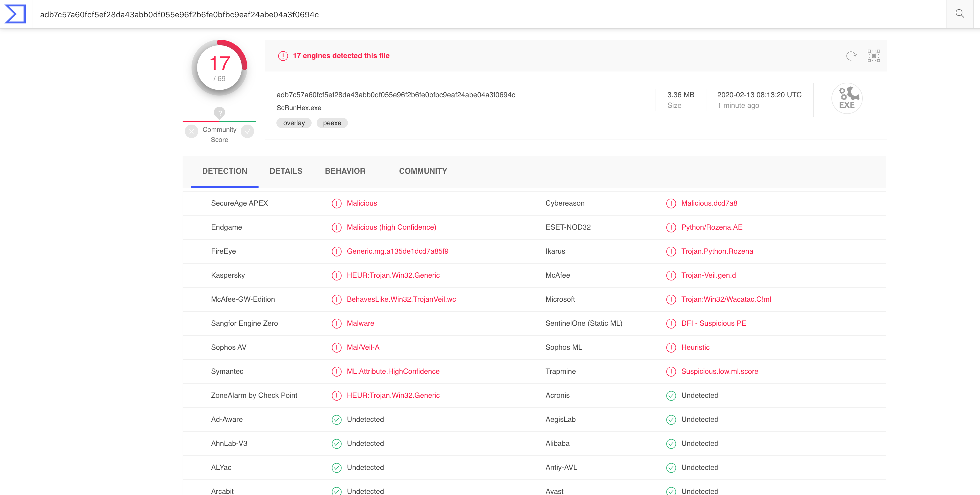Viewport: 980px width, 495px height.
Task: Click the reanalyze refresh icon
Action: pyautogui.click(x=851, y=56)
